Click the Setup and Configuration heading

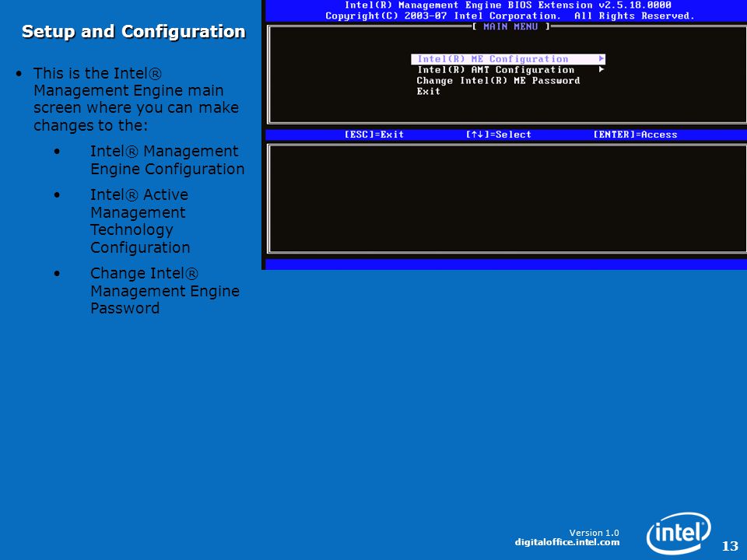tap(133, 31)
